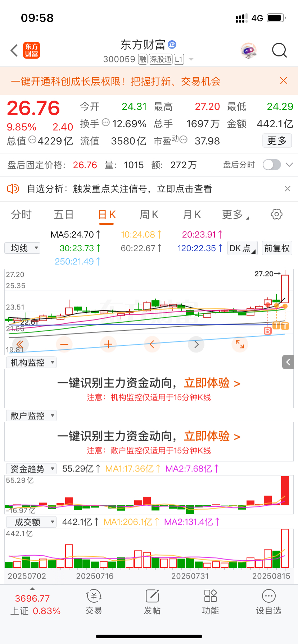Open the 散户监控 dropdown

click(31, 416)
